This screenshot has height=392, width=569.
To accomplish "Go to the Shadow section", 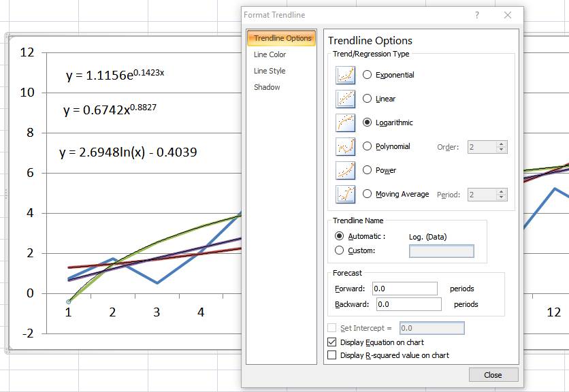I will tap(267, 87).
